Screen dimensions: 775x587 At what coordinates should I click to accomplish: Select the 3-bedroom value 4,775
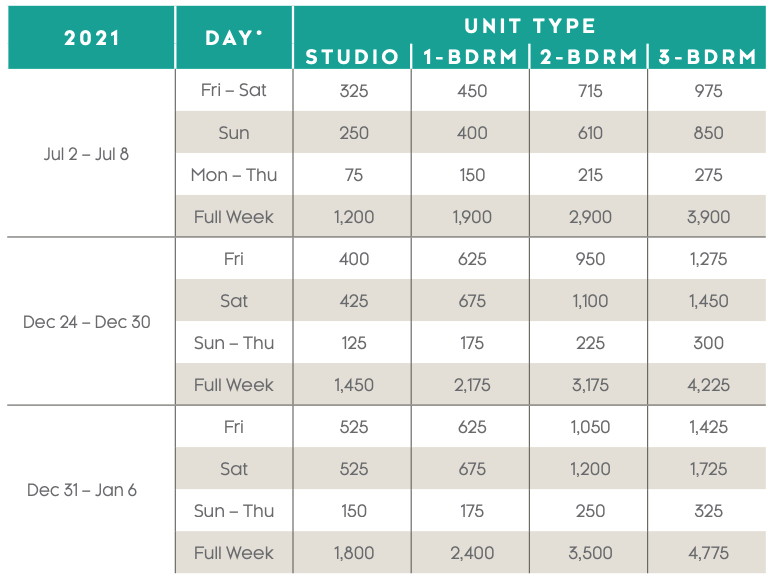(708, 553)
